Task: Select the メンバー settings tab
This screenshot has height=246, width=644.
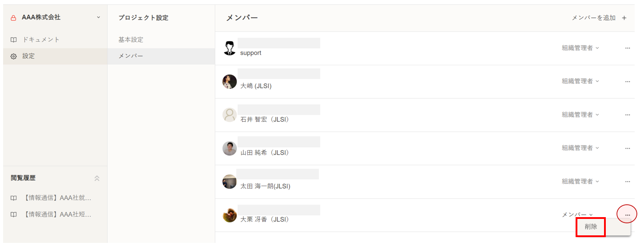Action: click(x=131, y=56)
